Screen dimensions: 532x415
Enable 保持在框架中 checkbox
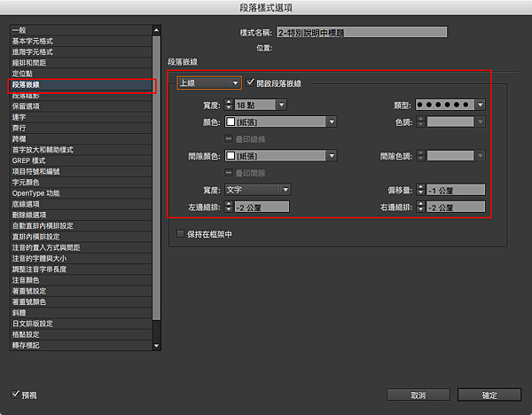pos(180,233)
